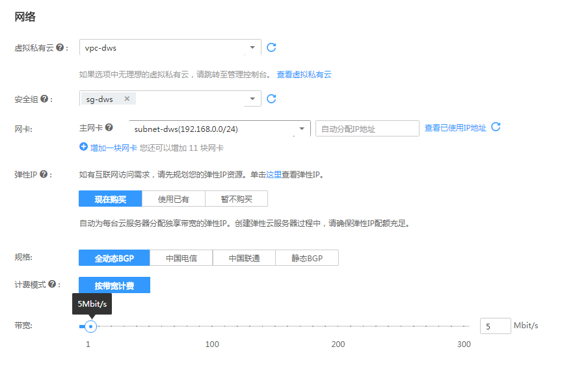
Task: Select the 暂不购买 elastic IP option
Action: [236, 198]
